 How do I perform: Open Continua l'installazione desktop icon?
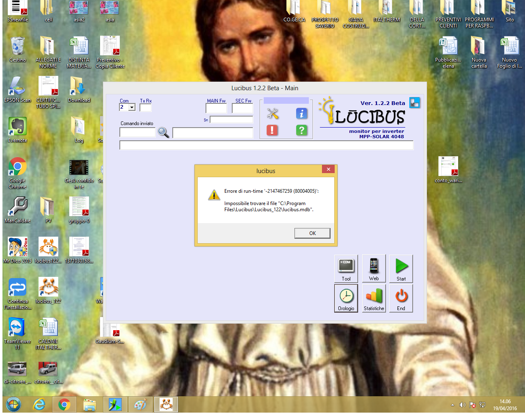click(x=17, y=294)
